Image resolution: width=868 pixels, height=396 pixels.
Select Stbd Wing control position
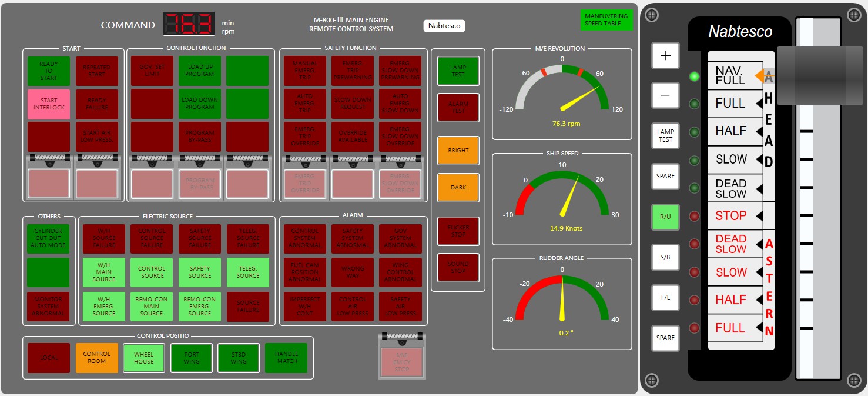coord(239,358)
